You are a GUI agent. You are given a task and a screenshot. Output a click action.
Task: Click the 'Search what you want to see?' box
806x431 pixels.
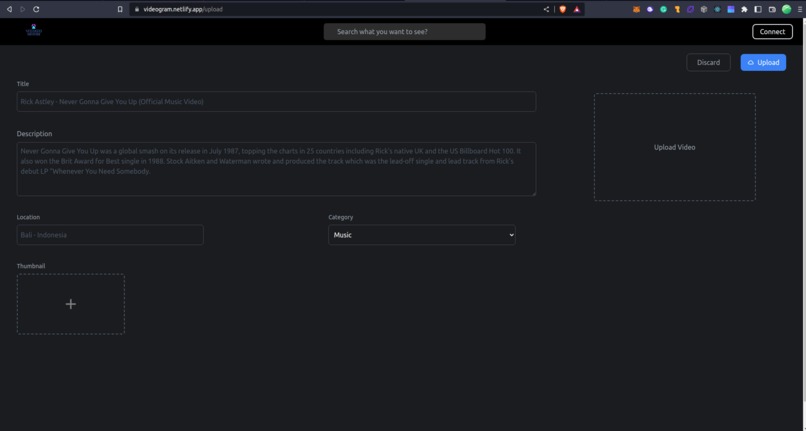coord(405,31)
